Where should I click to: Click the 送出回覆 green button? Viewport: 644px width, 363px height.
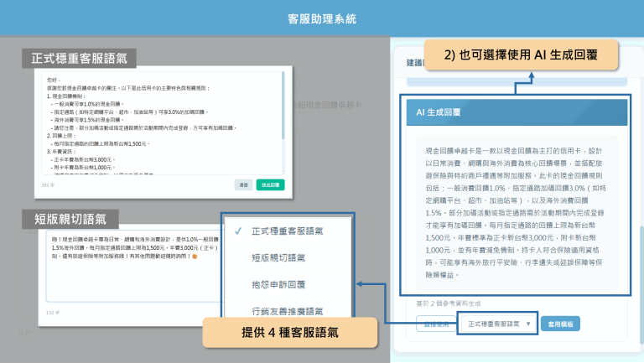pos(270,184)
